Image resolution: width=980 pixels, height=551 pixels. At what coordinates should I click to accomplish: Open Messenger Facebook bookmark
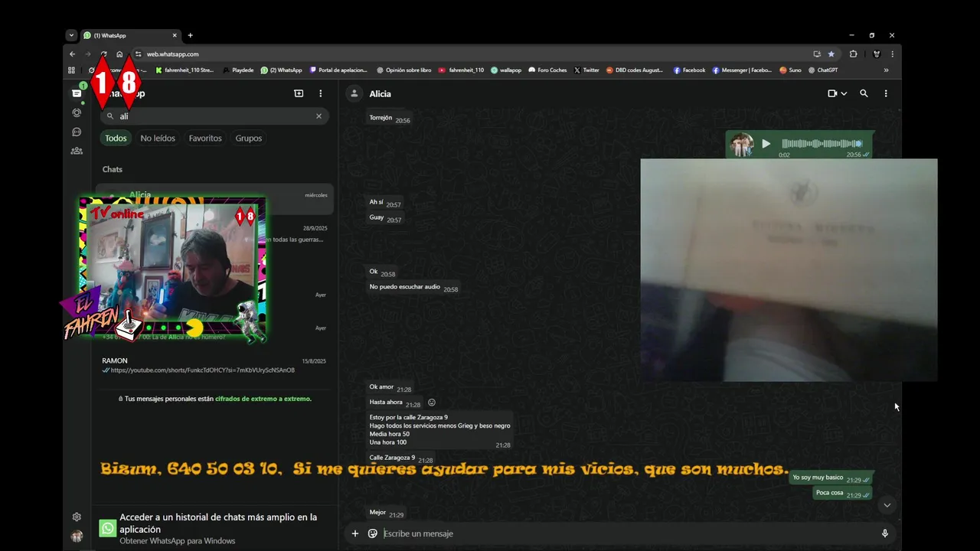(x=742, y=70)
